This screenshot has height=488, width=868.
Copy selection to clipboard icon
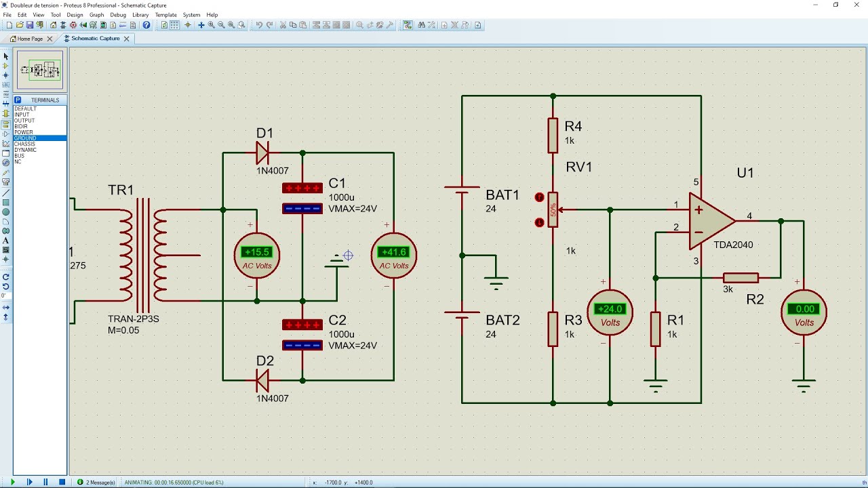point(293,25)
